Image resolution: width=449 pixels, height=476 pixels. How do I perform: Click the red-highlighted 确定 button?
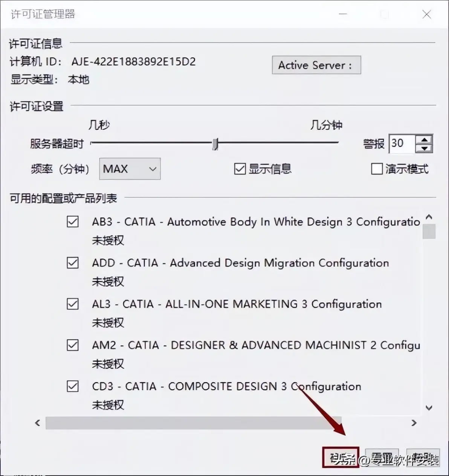pos(341,458)
